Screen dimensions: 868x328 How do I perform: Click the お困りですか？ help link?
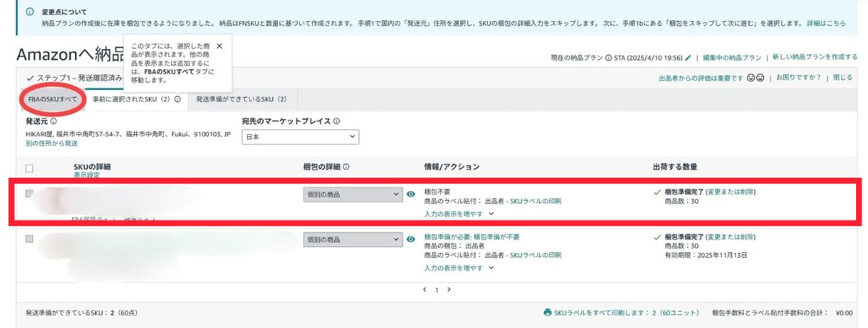(x=799, y=78)
